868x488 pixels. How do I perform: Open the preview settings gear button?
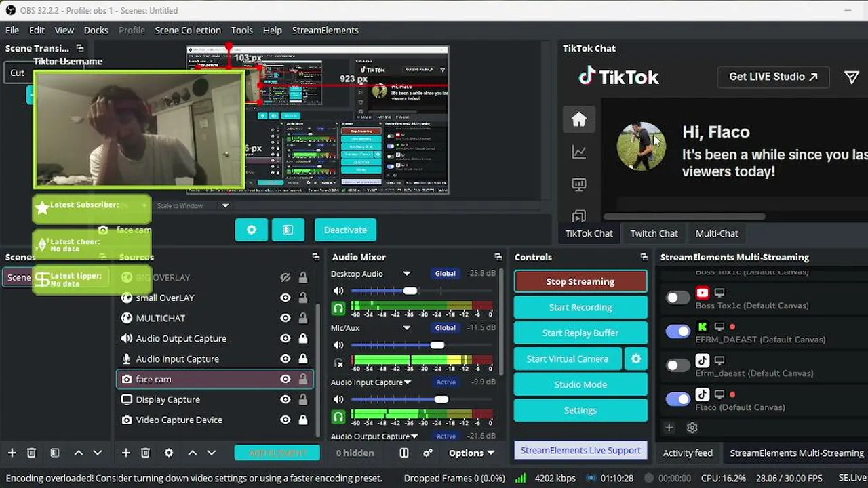(252, 230)
